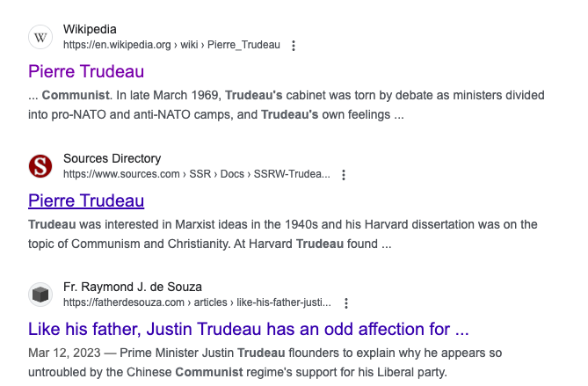588x386 pixels.
Task: Open 'Like his father, Justin Trudeau' result title
Action: 249,329
